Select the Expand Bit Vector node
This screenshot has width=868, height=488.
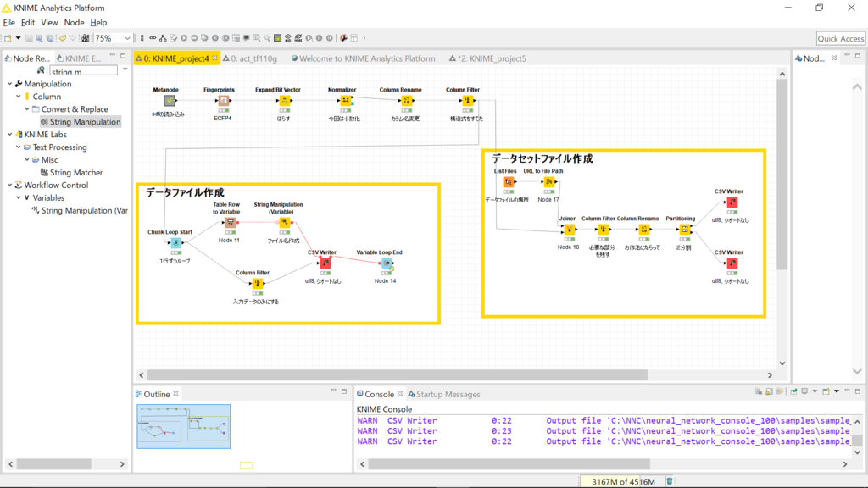[x=285, y=101]
